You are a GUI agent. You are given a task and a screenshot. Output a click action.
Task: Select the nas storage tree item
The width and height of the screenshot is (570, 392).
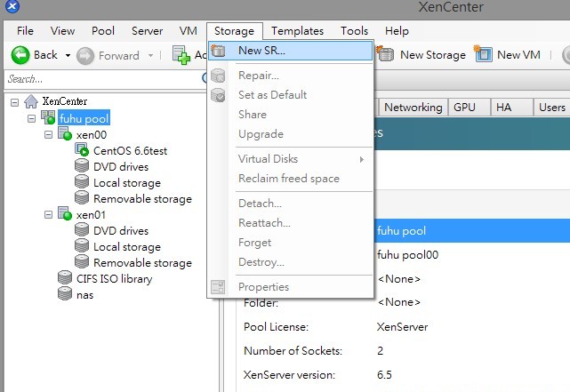[84, 294]
